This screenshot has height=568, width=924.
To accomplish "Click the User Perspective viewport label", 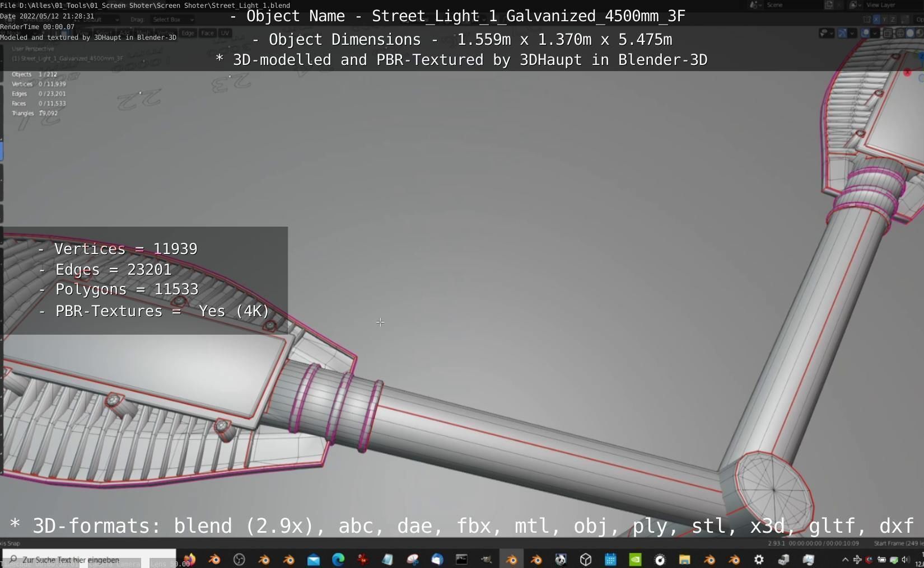I will click(33, 49).
